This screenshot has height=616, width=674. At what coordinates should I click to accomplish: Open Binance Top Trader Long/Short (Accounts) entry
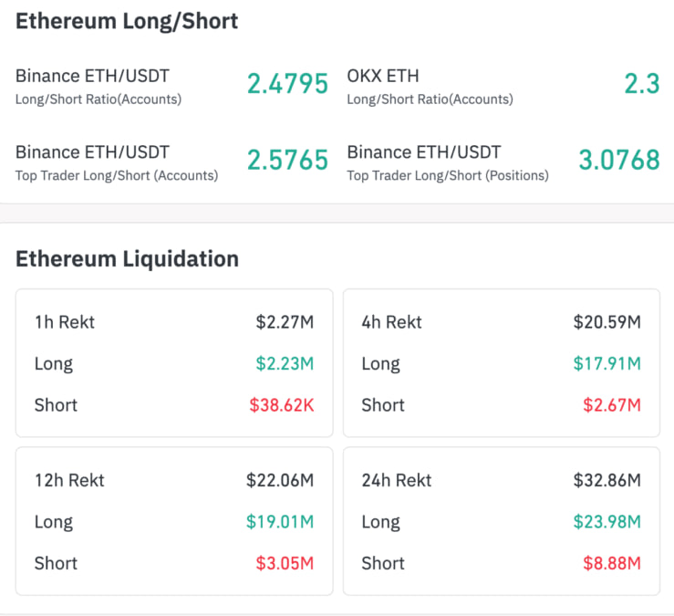(116, 162)
